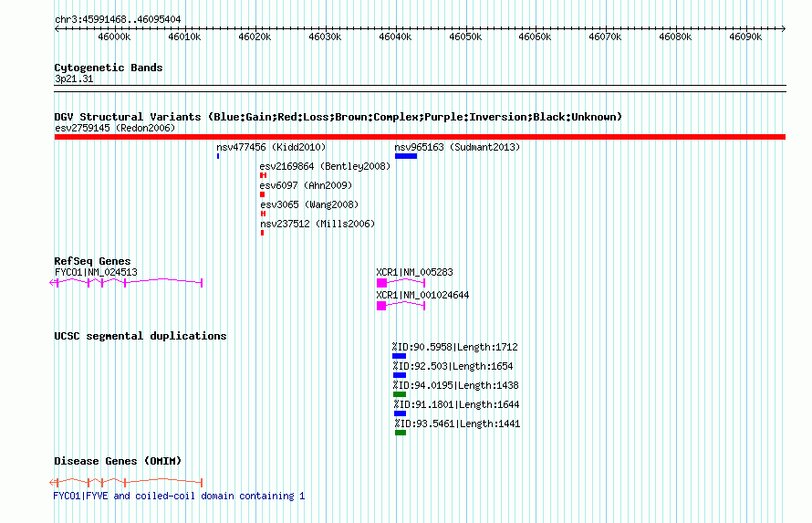Open the FYCO1 NM_024513 RefSeq gene glyph
This screenshot has width=812, height=523.
coord(126,282)
